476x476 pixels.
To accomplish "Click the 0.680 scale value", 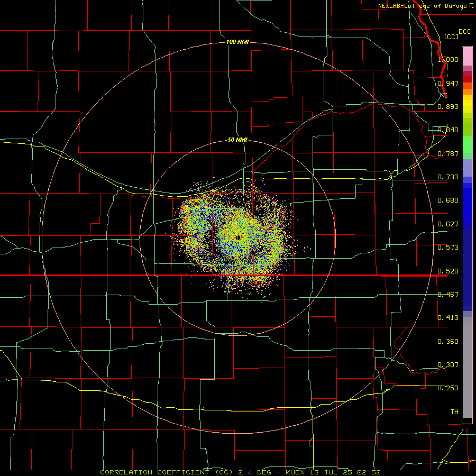I will point(448,200).
